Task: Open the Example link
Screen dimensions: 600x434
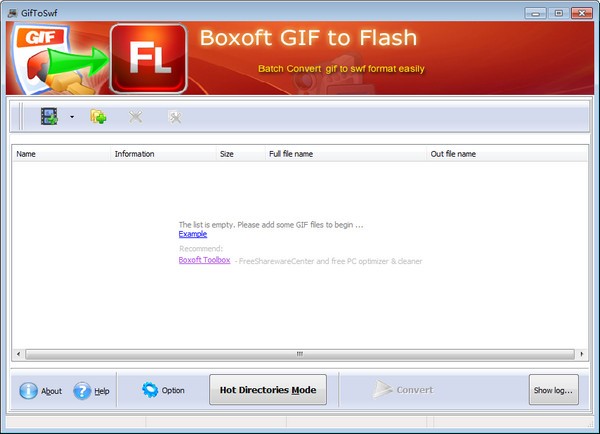Action: tap(193, 234)
